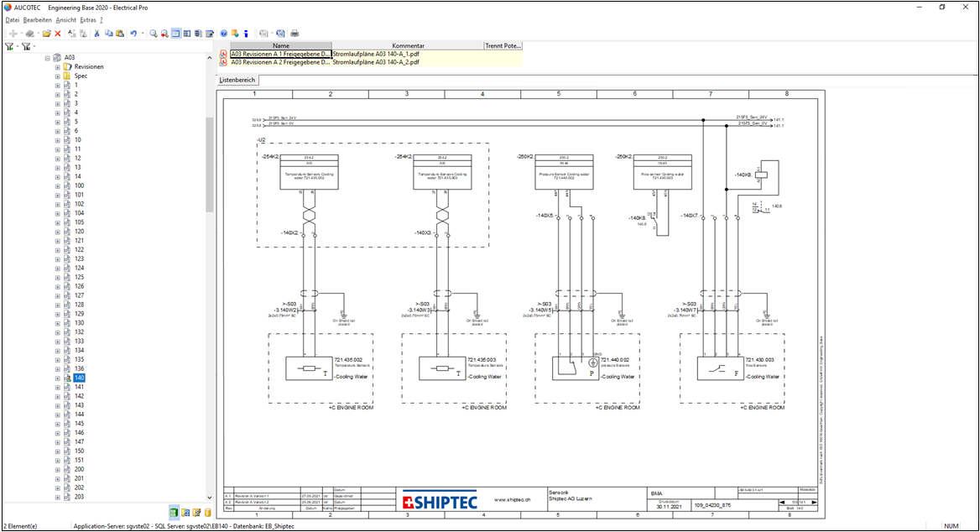Sort by the Name column header
980x532 pixels.
[280, 45]
